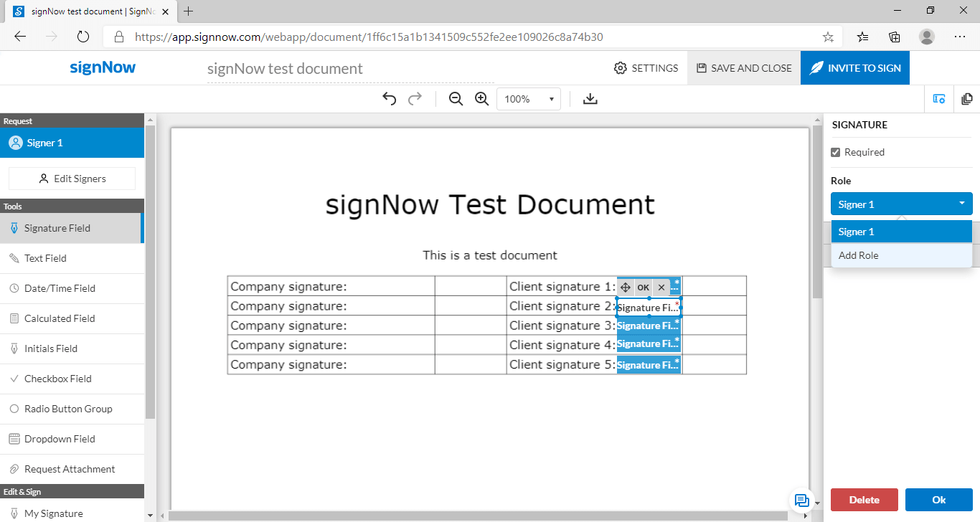Image resolution: width=980 pixels, height=522 pixels.
Task: Click INVITE TO SIGN
Action: point(855,68)
